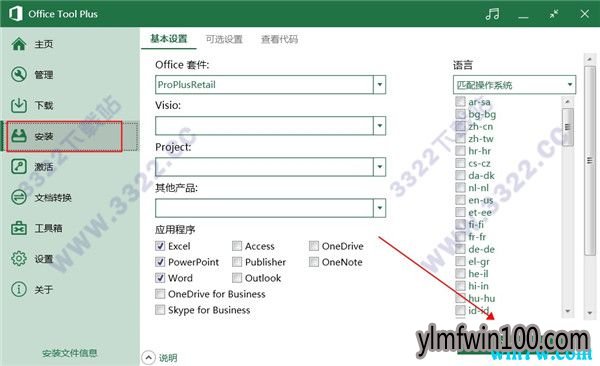Click the 管理 wrench icon
This screenshot has height=366, width=600.
(19, 75)
